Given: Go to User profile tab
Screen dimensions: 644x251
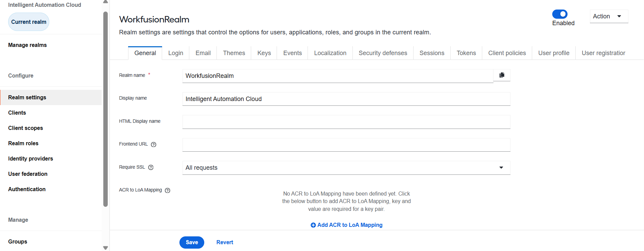Looking at the screenshot, I should tap(554, 53).
